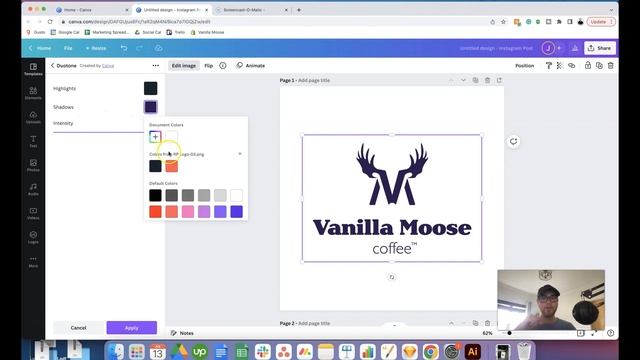Cancel the Duotone changes

coord(78,328)
